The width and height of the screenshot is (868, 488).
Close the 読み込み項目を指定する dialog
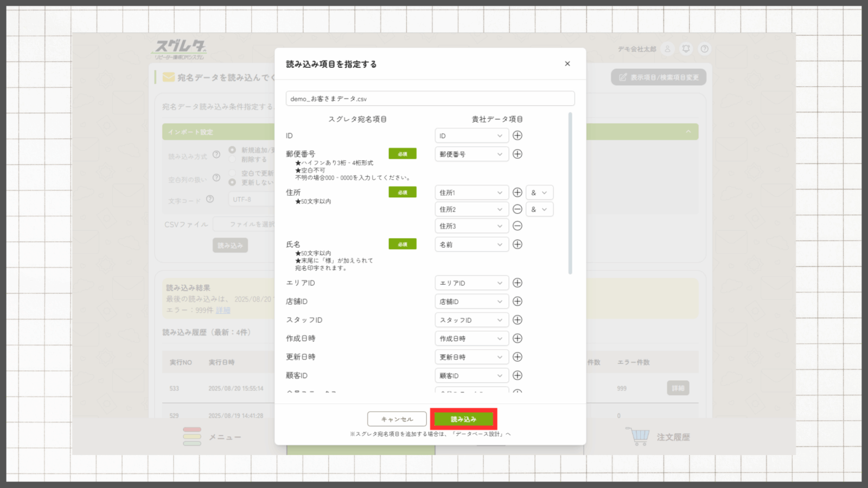(x=567, y=64)
